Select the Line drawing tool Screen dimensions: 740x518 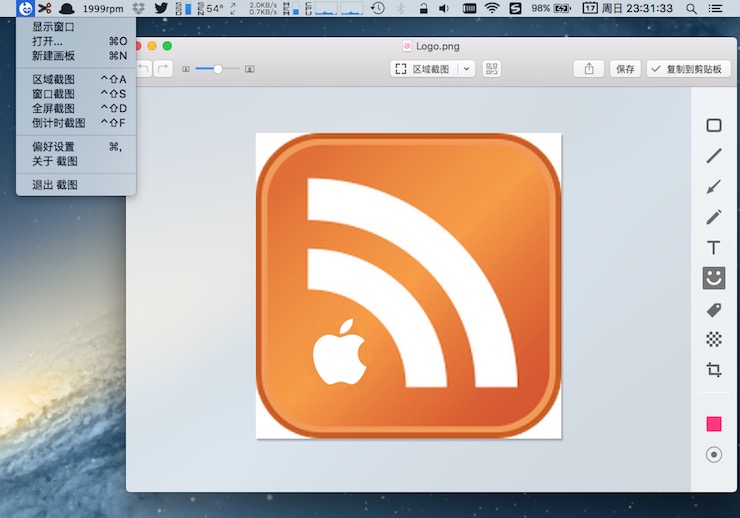click(714, 156)
